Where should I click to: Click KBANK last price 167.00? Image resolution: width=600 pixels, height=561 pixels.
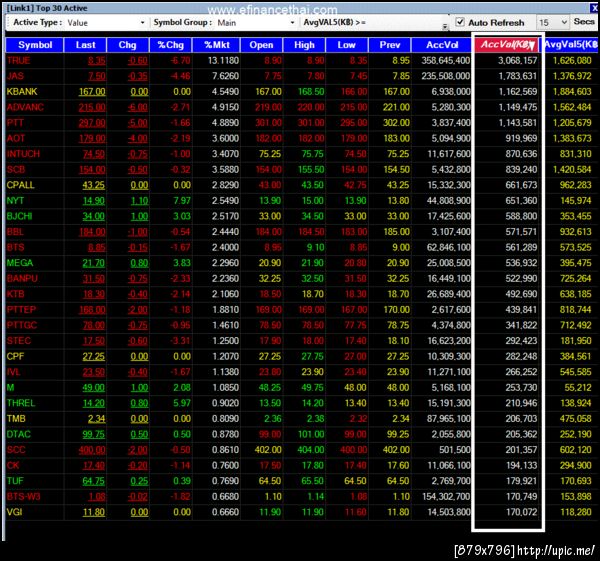pyautogui.click(x=92, y=92)
